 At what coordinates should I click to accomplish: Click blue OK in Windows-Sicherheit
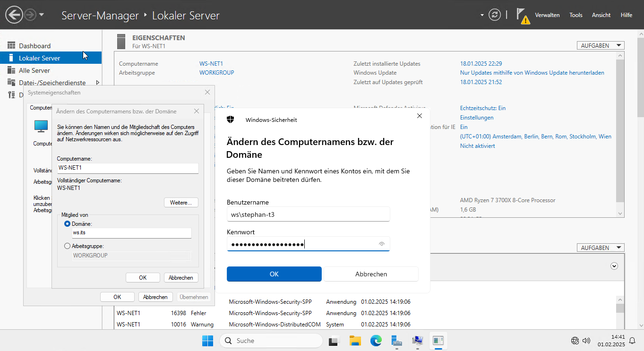pyautogui.click(x=274, y=274)
